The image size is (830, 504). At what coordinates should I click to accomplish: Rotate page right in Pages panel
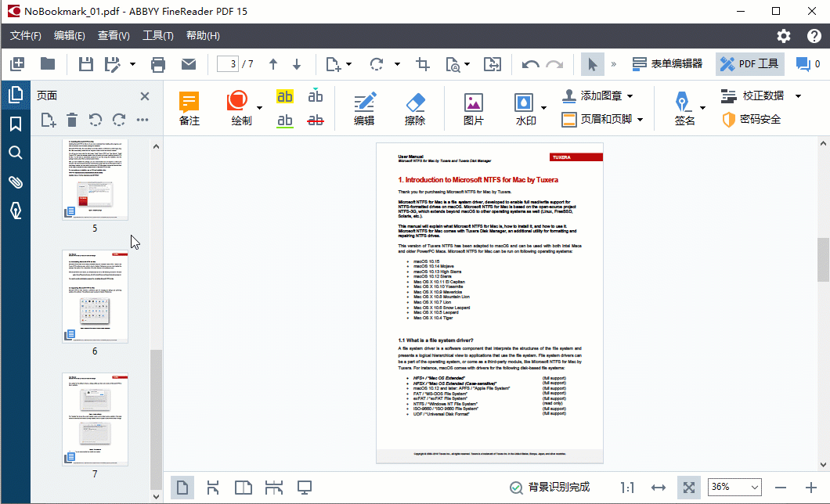coord(118,120)
